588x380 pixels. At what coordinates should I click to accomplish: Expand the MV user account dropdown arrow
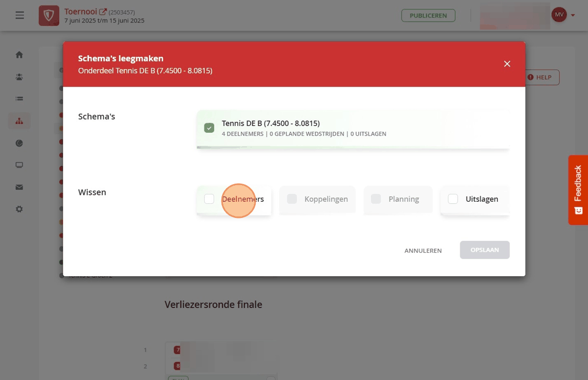(x=573, y=16)
